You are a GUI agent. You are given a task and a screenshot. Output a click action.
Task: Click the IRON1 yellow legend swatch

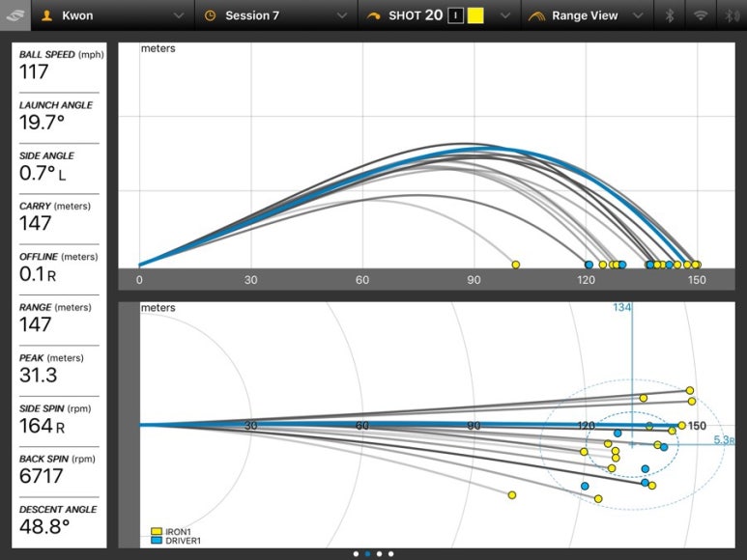click(157, 531)
